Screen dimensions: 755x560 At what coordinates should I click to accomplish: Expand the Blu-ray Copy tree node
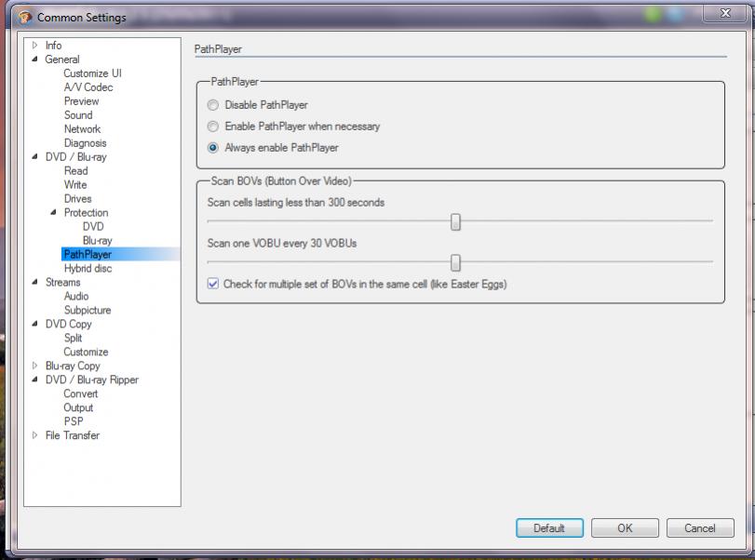click(x=34, y=366)
